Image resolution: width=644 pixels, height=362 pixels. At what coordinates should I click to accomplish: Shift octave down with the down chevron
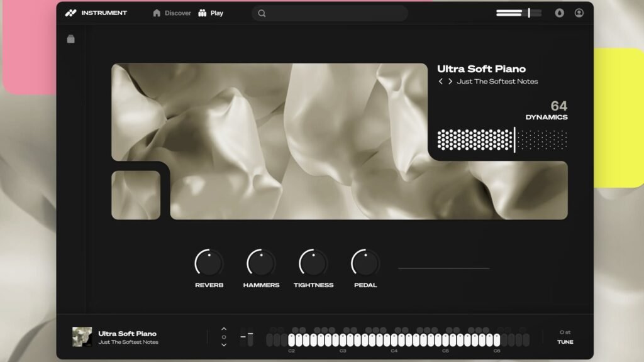tap(223, 344)
